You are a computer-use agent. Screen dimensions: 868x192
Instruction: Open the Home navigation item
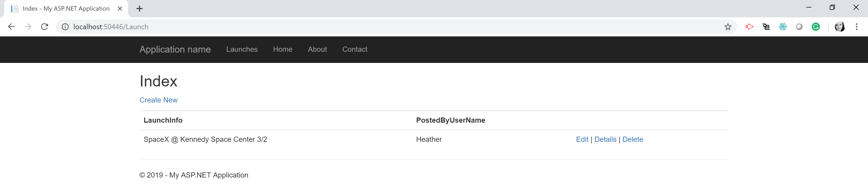pyautogui.click(x=282, y=49)
